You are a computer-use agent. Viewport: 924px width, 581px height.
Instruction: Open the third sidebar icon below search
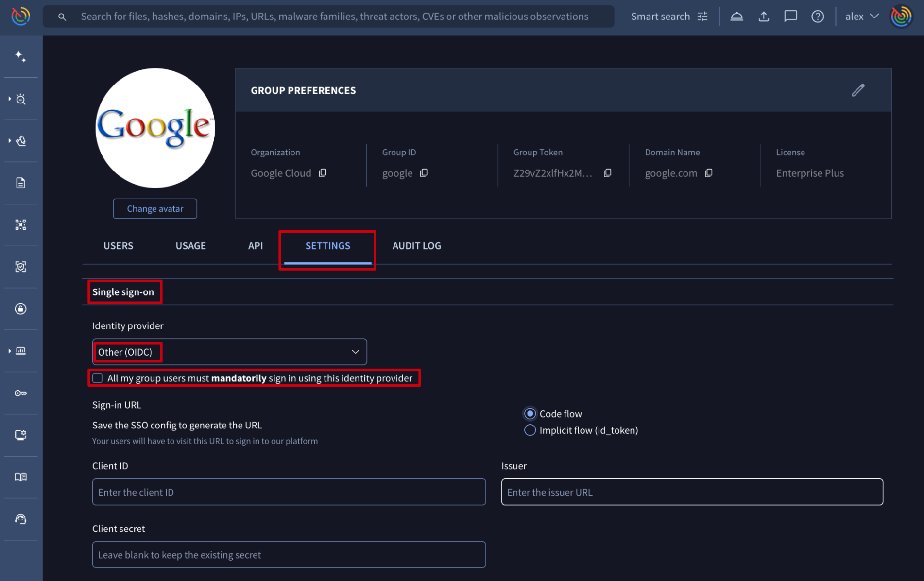(21, 141)
